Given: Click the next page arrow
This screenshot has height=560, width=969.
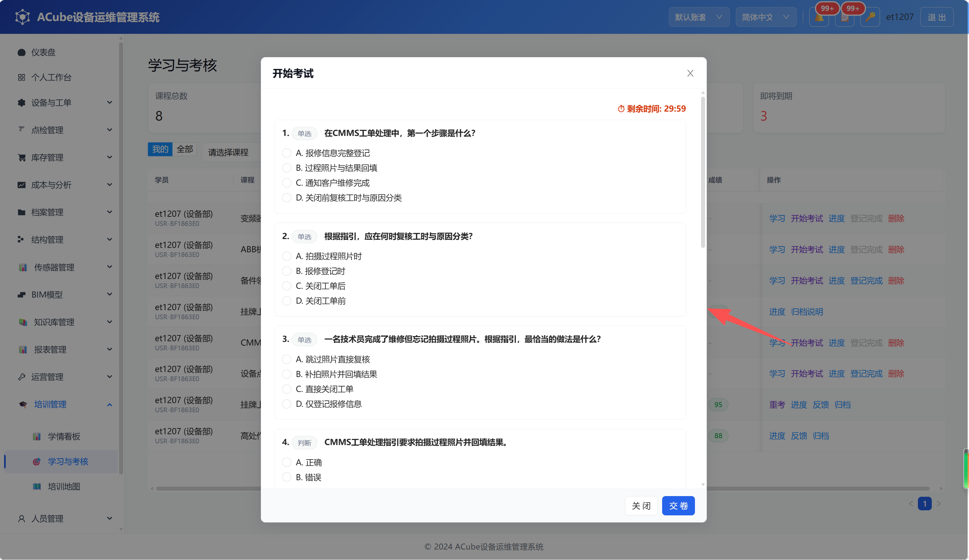Looking at the screenshot, I should 939,504.
